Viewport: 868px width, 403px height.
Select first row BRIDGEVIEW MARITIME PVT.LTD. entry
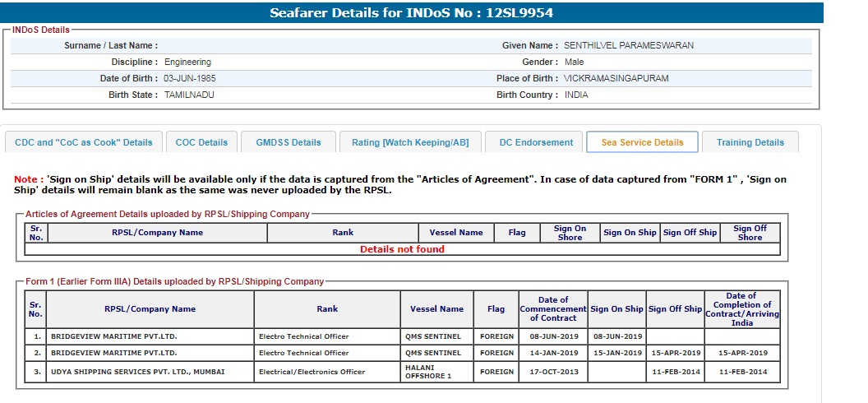click(x=114, y=336)
